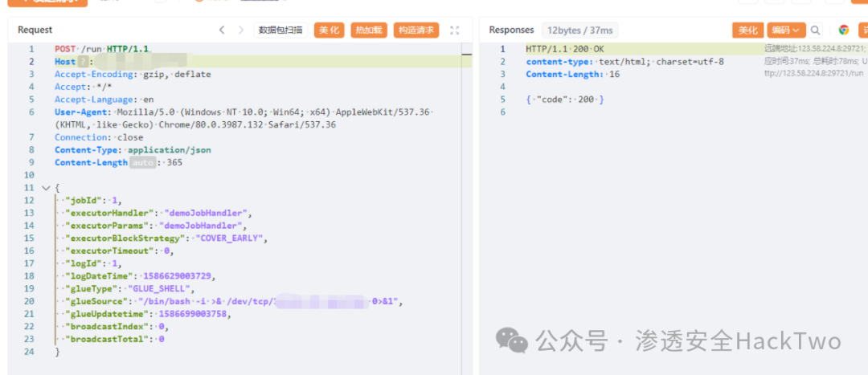Click the Accept-Language: en line
The image size is (868, 375).
pyautogui.click(x=104, y=100)
